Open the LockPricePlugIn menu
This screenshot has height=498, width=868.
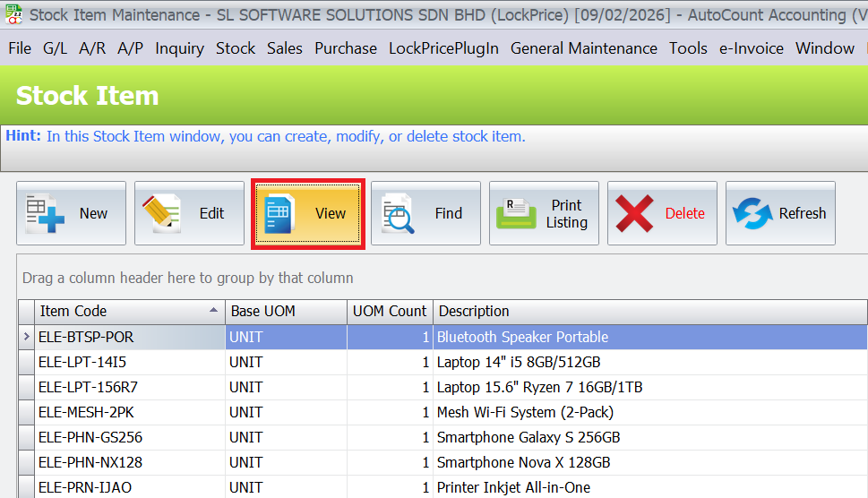(443, 48)
